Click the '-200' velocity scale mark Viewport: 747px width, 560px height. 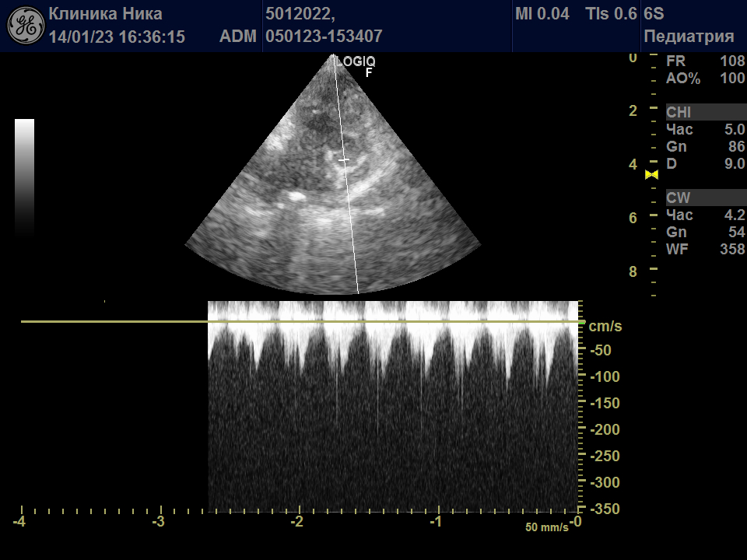605,429
